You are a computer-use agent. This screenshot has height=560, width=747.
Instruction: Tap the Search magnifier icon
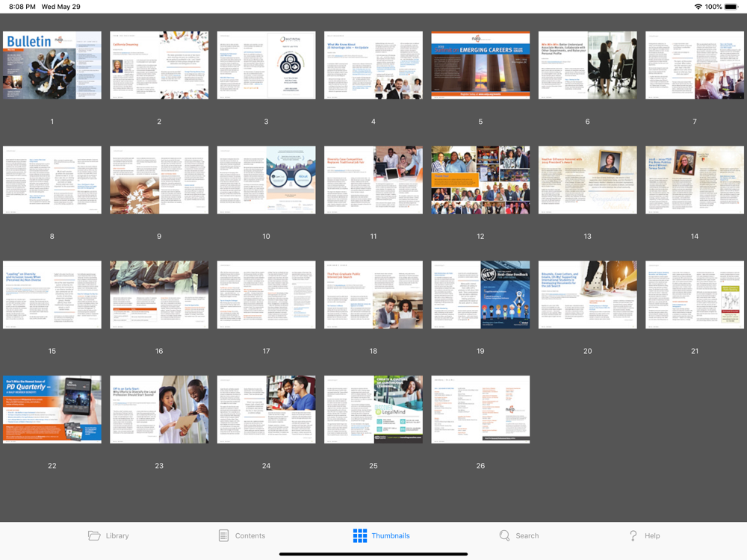pyautogui.click(x=504, y=535)
